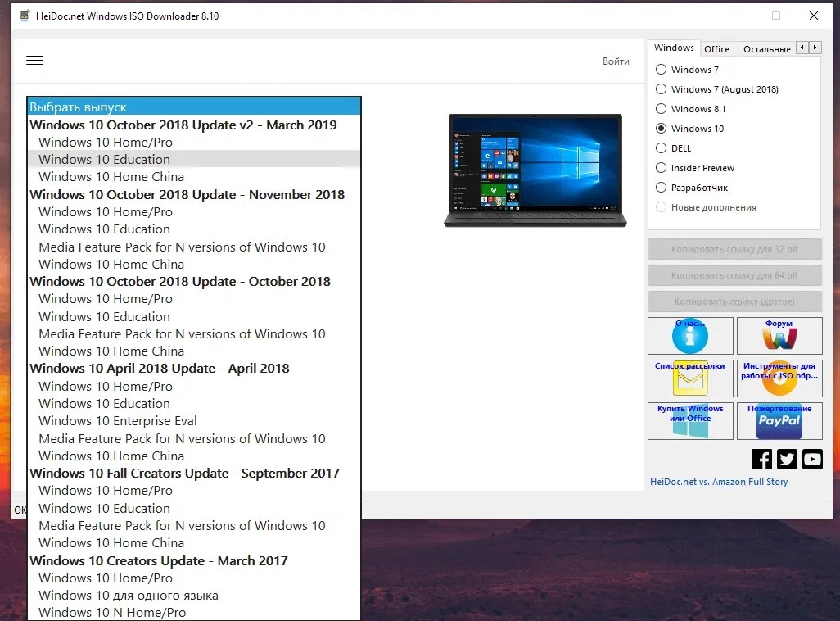The height and width of the screenshot is (621, 840).
Task: Open the ISO image tools page
Action: coord(779,378)
